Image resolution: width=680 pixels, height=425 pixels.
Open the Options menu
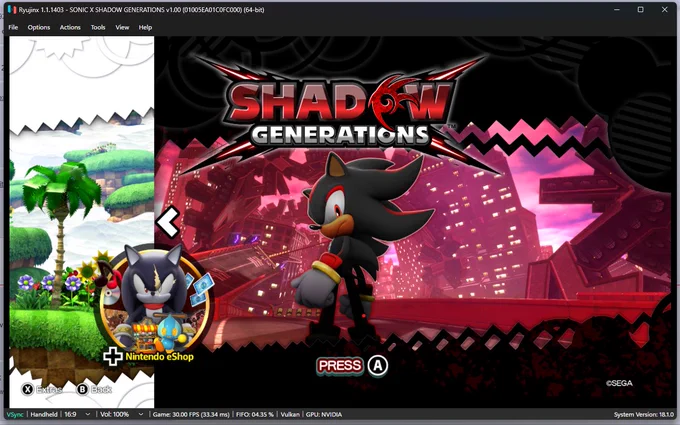(39, 27)
